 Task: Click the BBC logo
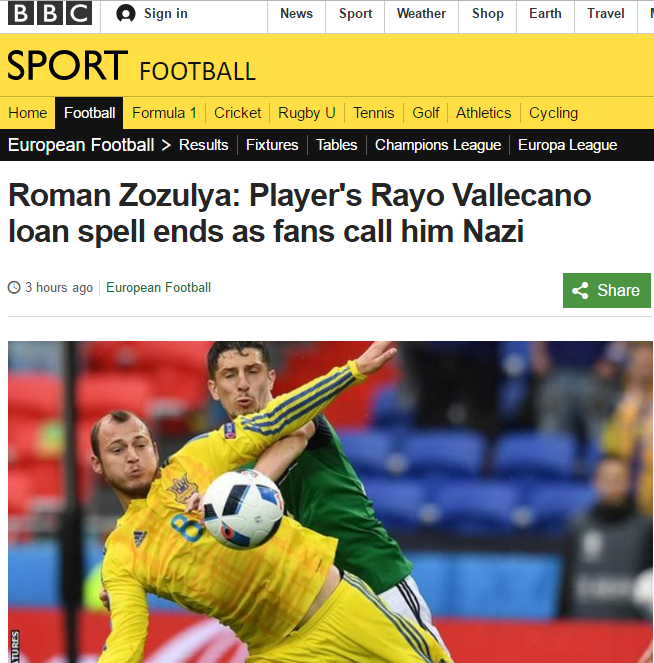50,13
